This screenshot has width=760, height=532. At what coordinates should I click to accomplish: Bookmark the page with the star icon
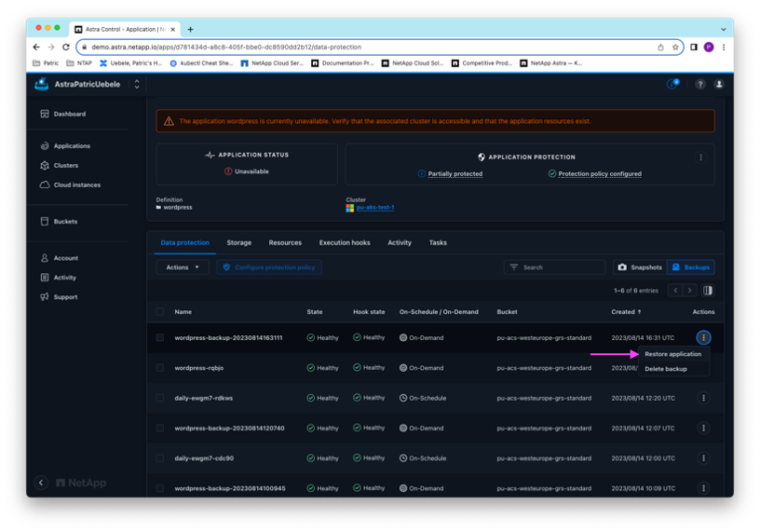(x=675, y=48)
